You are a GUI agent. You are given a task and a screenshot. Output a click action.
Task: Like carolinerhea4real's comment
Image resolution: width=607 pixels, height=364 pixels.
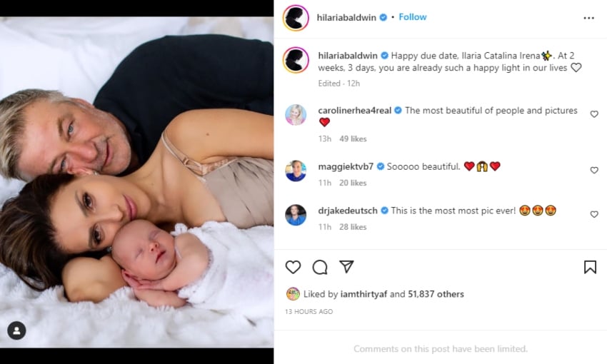point(594,114)
